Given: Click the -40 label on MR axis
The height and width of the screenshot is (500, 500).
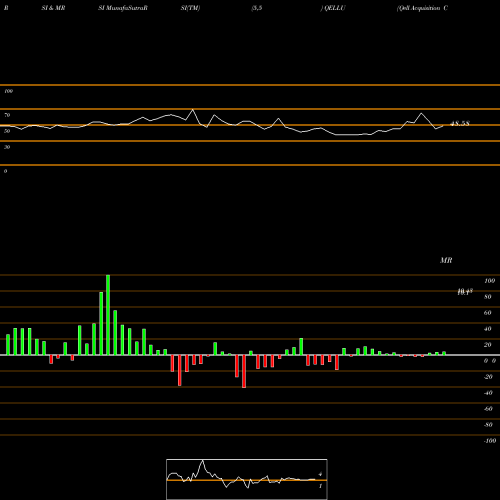Looking at the screenshot, I should pos(488,393).
